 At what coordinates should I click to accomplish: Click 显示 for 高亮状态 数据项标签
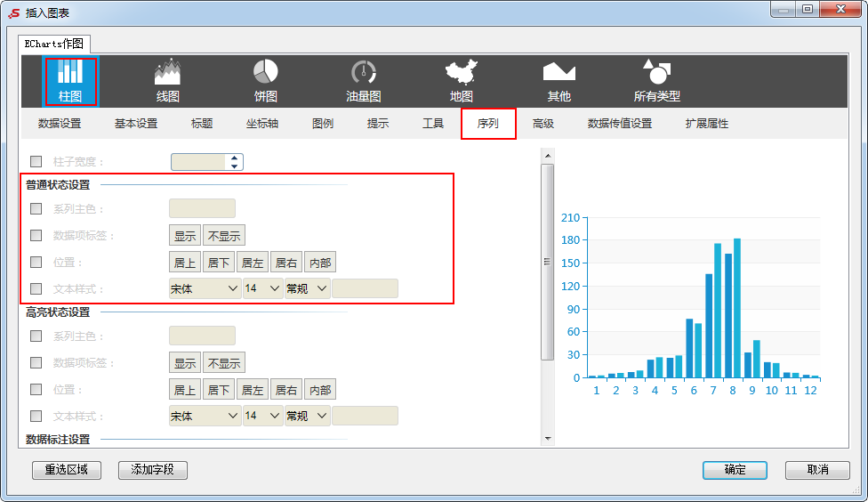pyautogui.click(x=185, y=363)
